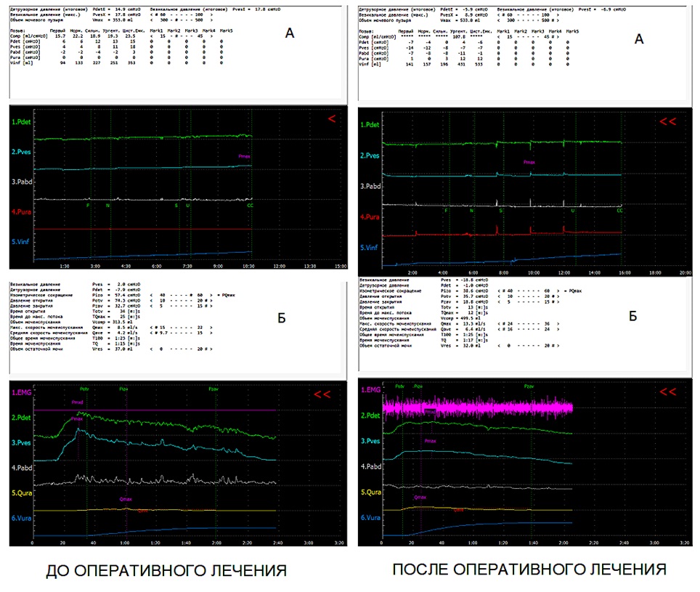Screen dimensions: 700x592
Task: Click red double arrow in post-treatment cystometry chart
Action: pyautogui.click(x=668, y=121)
